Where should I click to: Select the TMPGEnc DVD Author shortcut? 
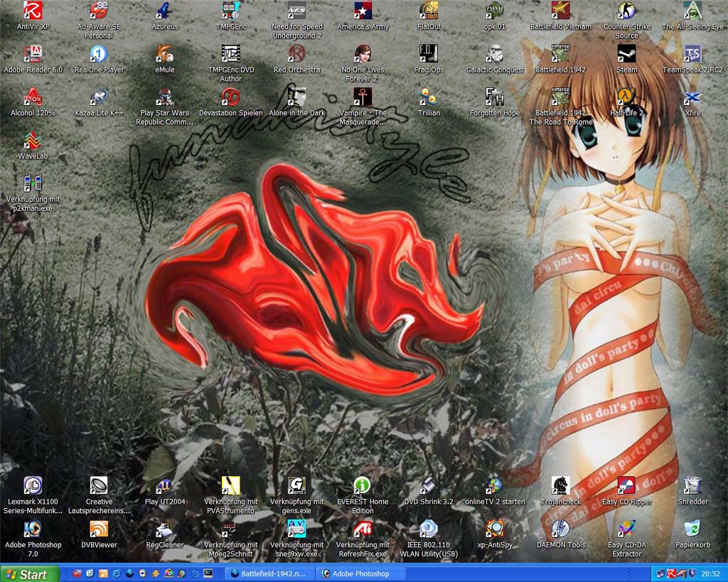pyautogui.click(x=231, y=53)
